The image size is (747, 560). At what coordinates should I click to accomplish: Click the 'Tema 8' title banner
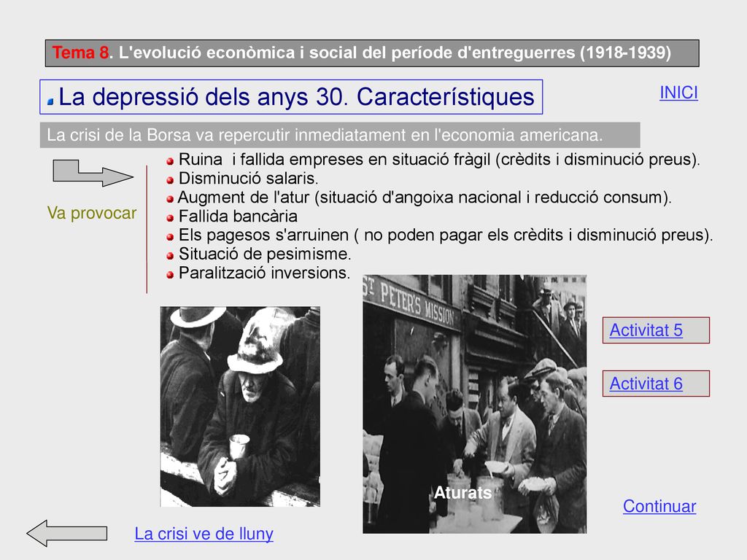372,52
